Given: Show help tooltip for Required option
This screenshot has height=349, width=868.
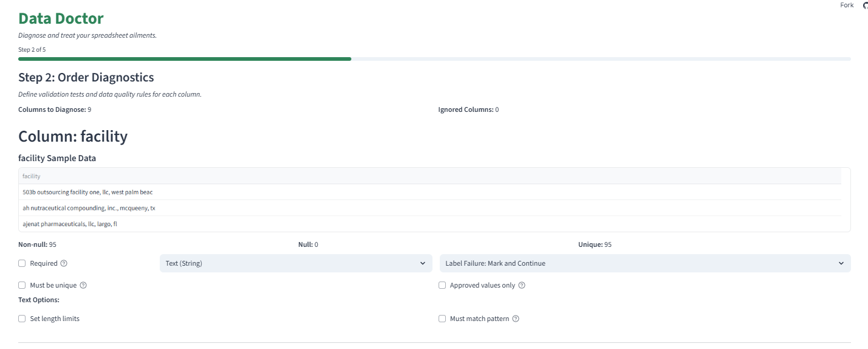Looking at the screenshot, I should (64, 264).
